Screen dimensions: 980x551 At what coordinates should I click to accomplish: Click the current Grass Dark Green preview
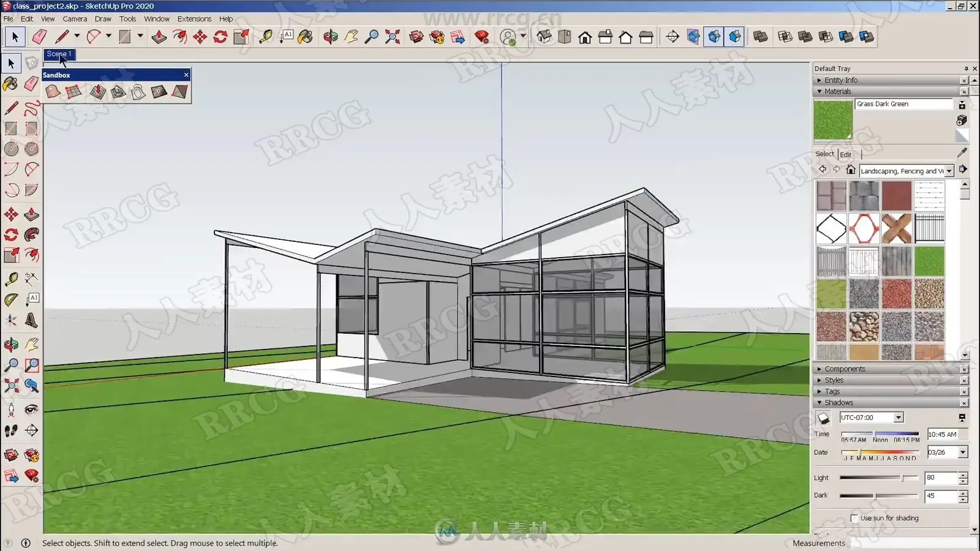click(x=833, y=120)
